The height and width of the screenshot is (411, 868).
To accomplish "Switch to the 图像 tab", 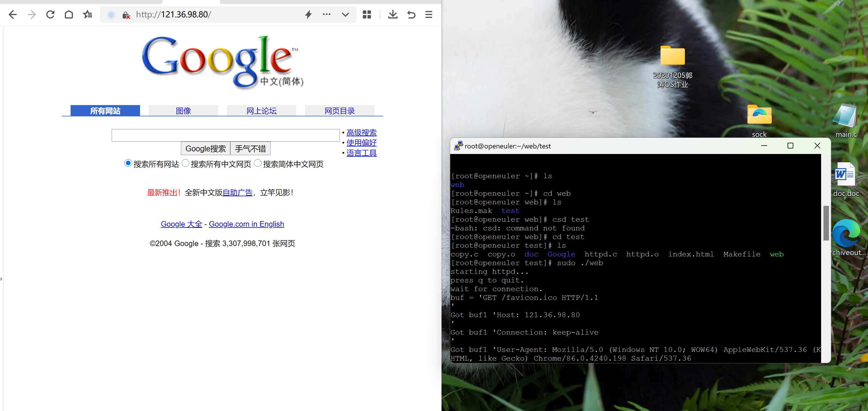I will click(183, 111).
